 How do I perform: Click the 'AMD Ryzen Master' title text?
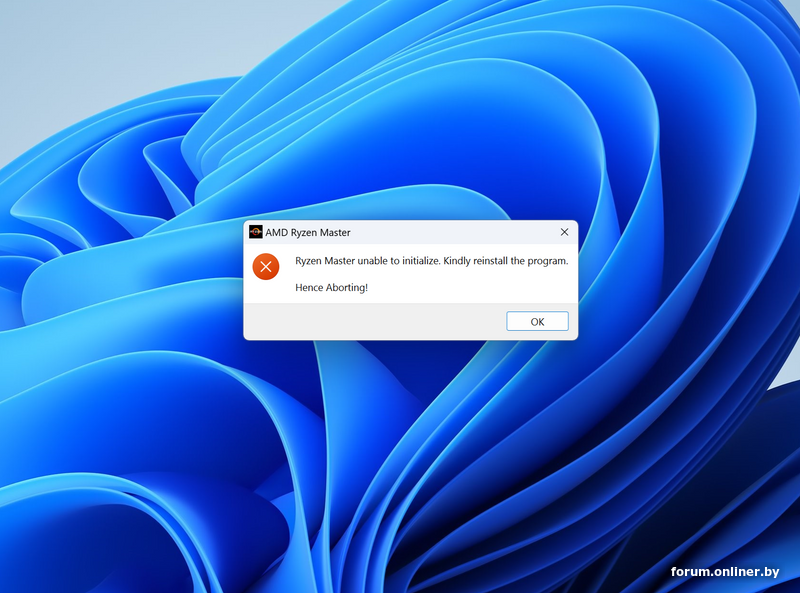coord(308,233)
